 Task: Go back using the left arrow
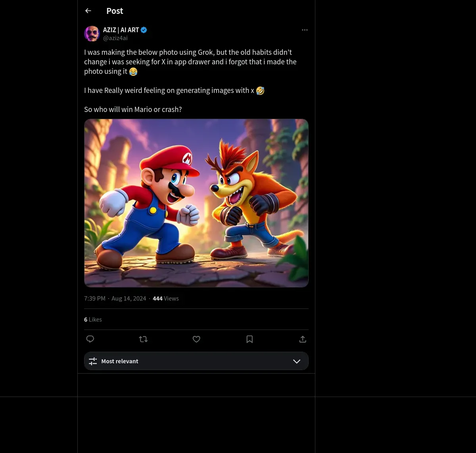pyautogui.click(x=88, y=11)
